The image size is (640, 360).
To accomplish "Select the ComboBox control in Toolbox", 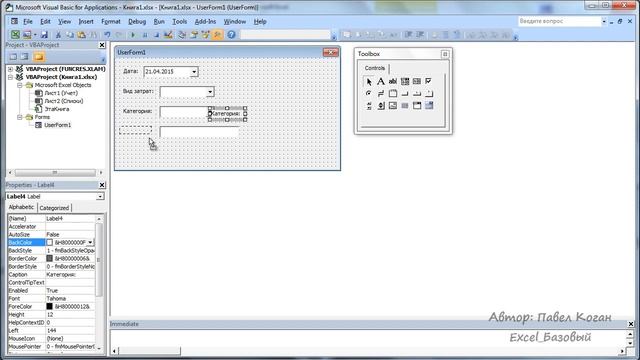I will (404, 81).
